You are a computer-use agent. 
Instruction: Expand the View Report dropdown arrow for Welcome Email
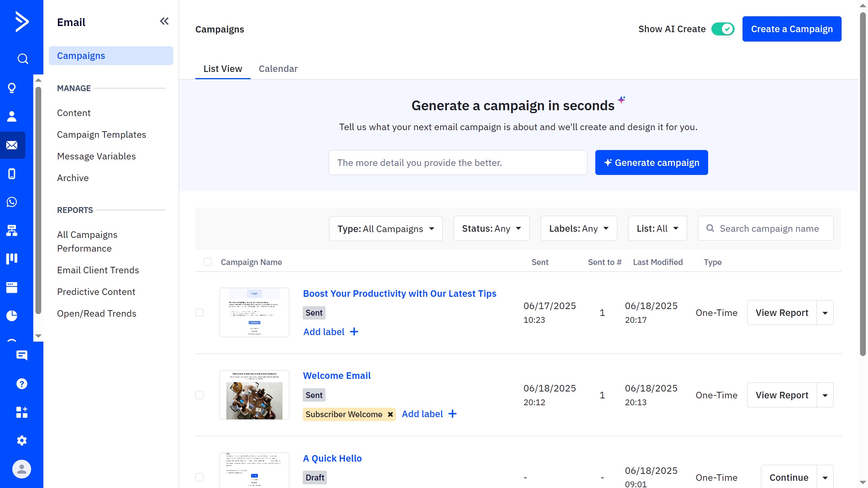coord(825,395)
